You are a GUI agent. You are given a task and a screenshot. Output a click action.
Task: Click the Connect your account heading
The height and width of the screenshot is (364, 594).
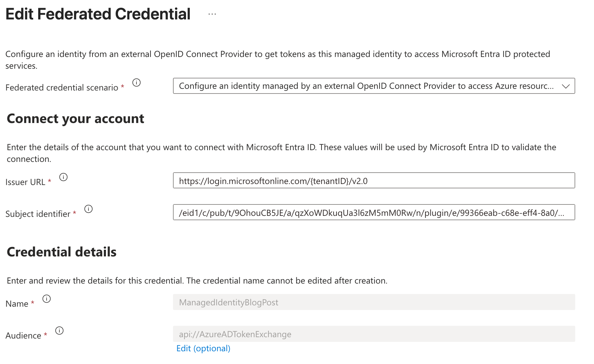[x=75, y=119]
